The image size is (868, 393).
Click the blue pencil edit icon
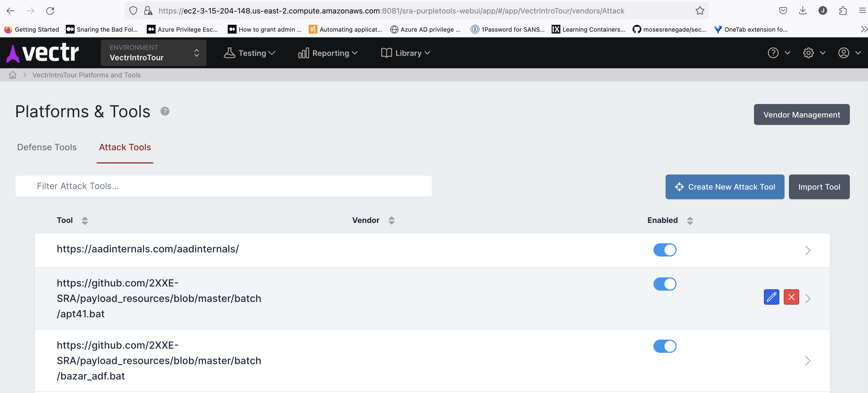(x=771, y=297)
